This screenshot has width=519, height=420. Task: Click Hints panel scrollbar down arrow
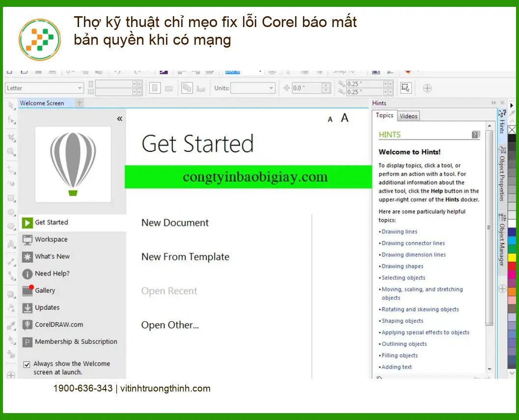pos(489,369)
